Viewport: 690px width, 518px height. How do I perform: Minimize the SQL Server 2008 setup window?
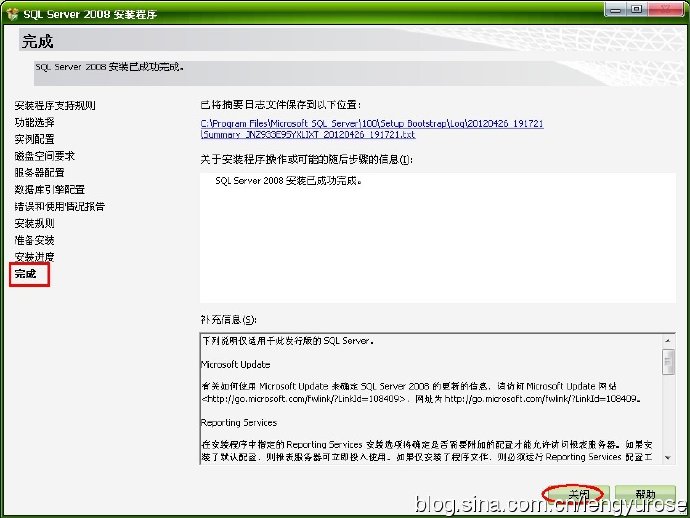click(615, 10)
